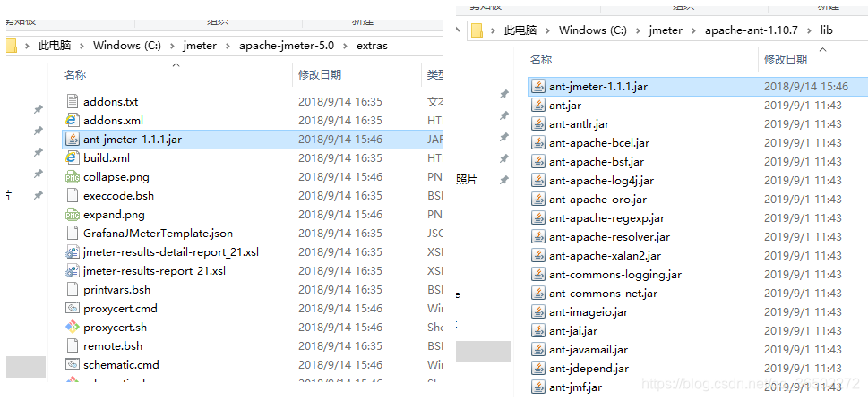Image resolution: width=868 pixels, height=400 pixels.
Task: Select the file name ant-commons-net.jar
Action: 604,294
